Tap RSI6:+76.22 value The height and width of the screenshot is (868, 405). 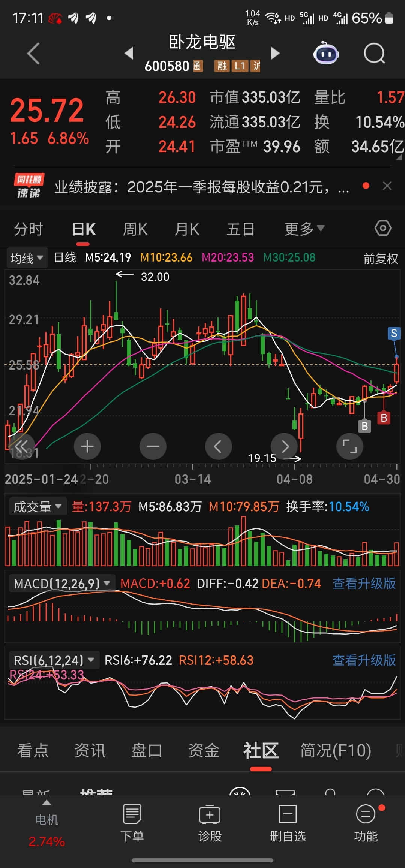(138, 660)
